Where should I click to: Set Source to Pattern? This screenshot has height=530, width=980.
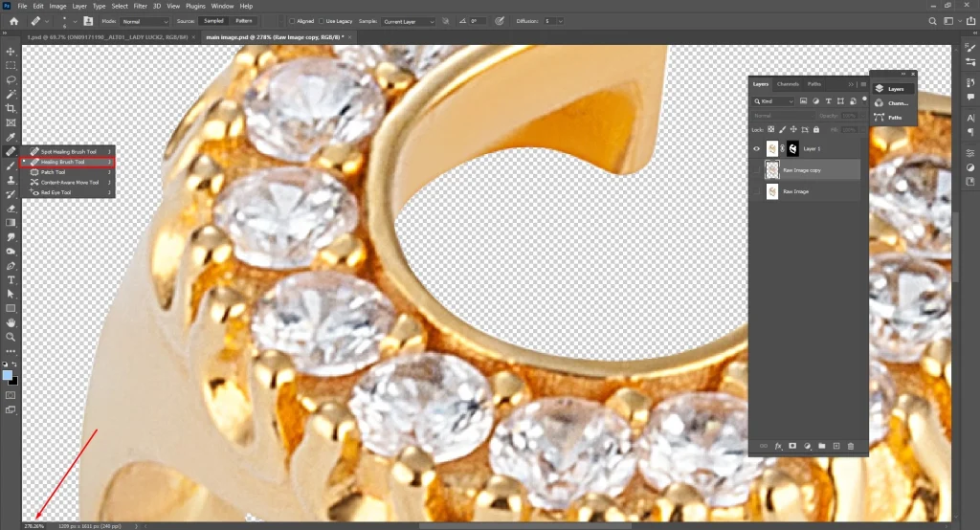point(244,21)
